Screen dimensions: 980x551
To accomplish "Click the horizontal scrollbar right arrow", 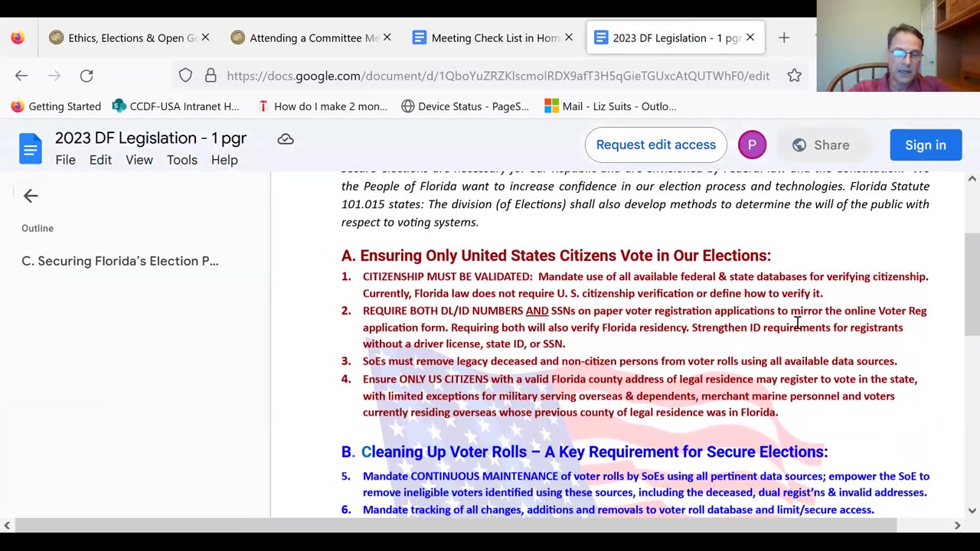I will click(957, 525).
